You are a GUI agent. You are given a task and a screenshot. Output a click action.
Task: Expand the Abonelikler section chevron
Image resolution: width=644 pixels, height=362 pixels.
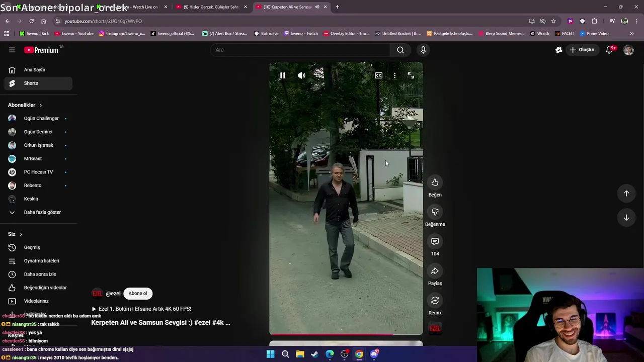(x=41, y=105)
